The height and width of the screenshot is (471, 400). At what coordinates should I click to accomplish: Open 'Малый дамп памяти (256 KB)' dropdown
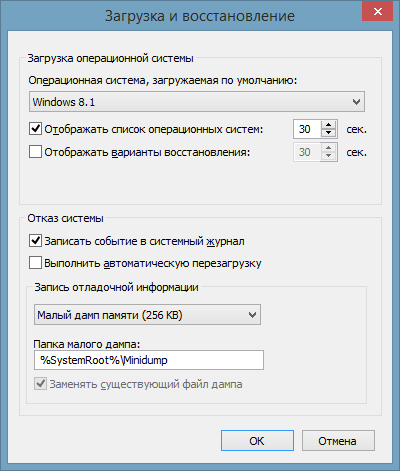coord(147,315)
